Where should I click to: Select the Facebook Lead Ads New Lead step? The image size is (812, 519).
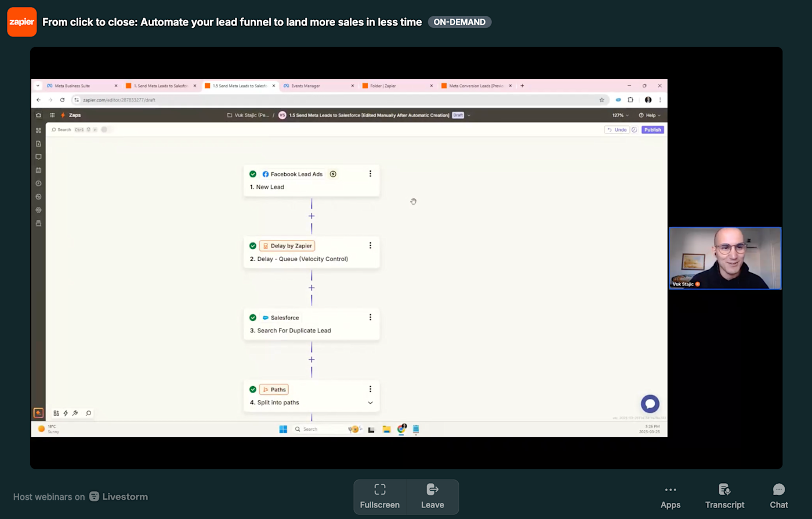[311, 181]
